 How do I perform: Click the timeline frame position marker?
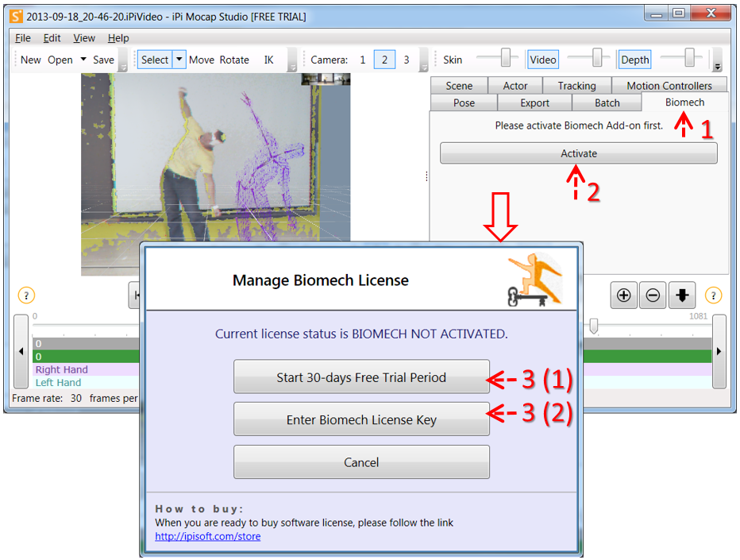[x=594, y=326]
